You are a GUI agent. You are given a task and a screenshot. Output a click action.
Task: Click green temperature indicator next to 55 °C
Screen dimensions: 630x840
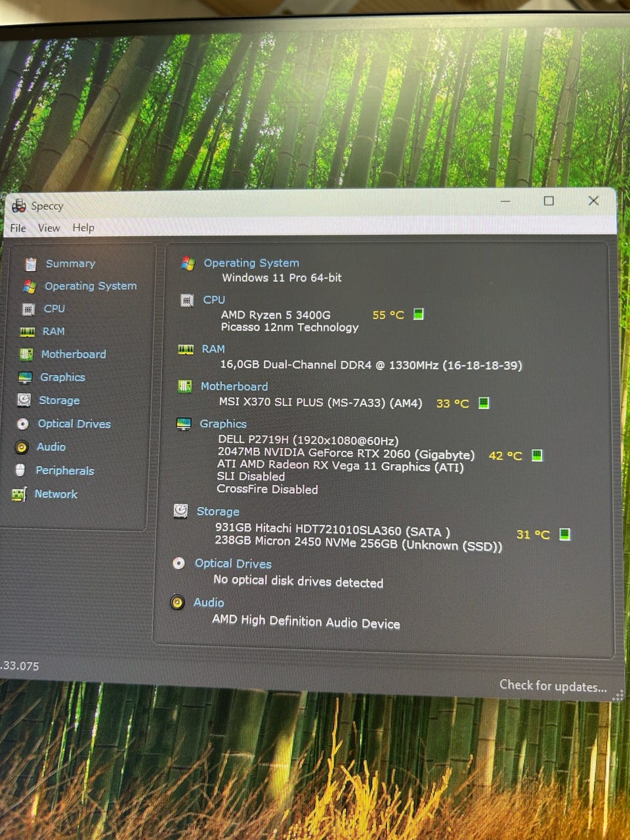(x=419, y=314)
